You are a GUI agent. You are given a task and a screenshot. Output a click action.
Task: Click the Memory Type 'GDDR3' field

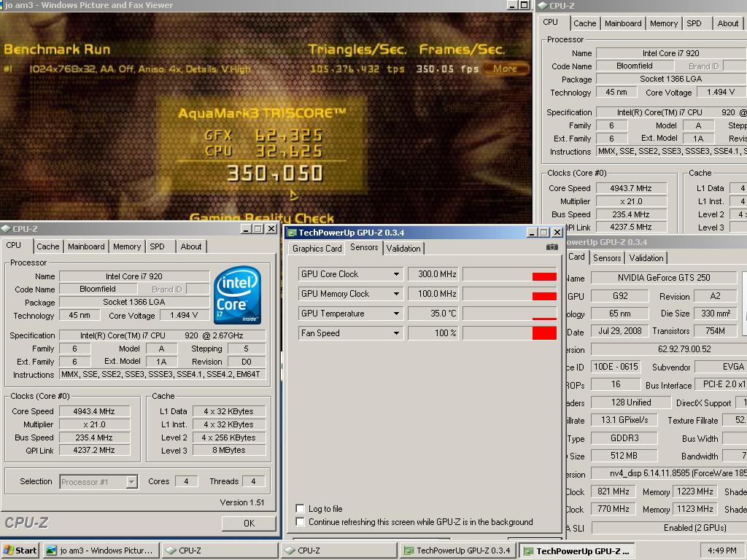pyautogui.click(x=624, y=438)
